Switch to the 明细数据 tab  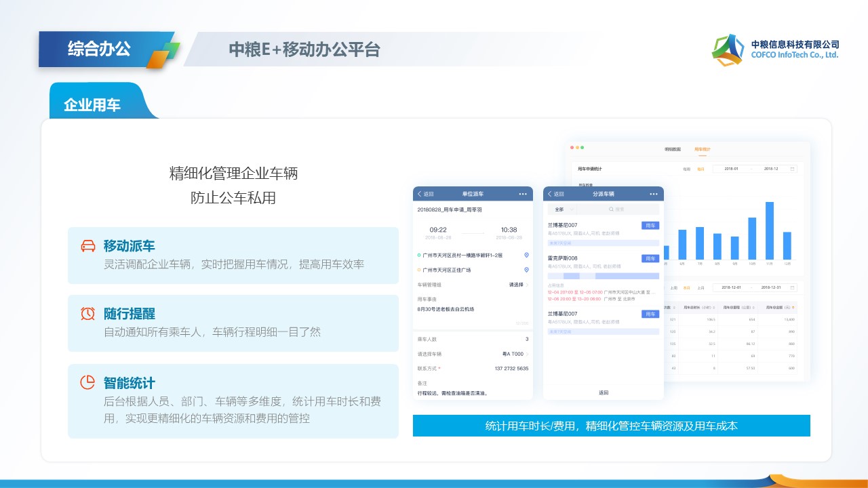click(x=673, y=149)
